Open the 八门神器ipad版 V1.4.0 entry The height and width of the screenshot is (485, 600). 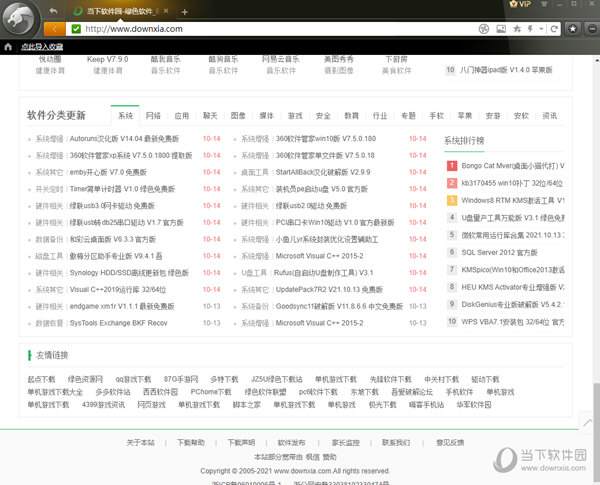tap(506, 70)
